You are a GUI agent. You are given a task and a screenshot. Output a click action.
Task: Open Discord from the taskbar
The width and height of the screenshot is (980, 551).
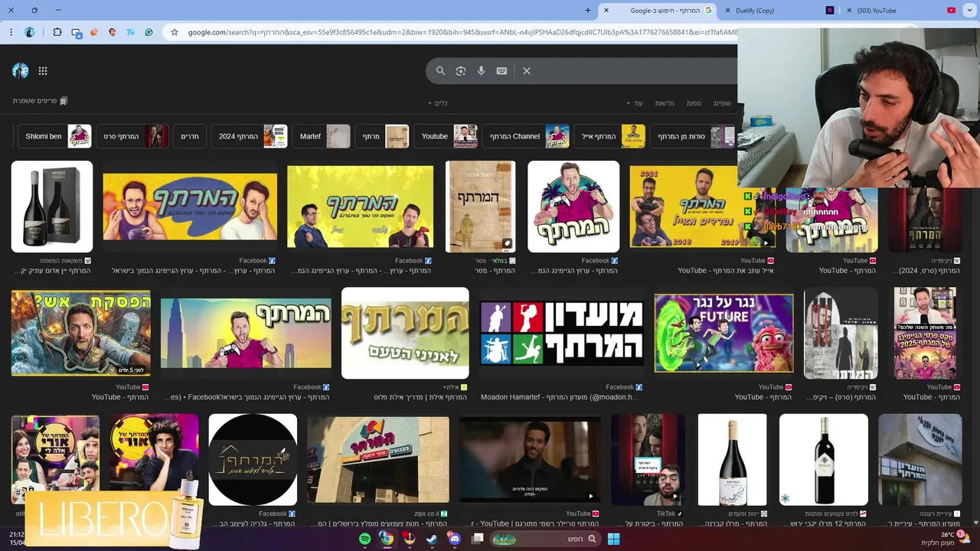pyautogui.click(x=454, y=539)
